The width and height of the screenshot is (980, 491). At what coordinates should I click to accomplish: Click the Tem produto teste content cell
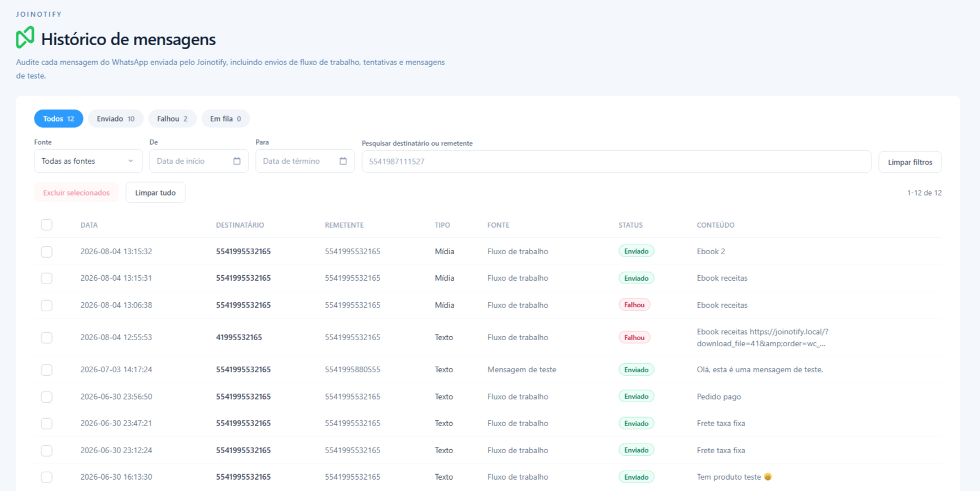point(734,477)
